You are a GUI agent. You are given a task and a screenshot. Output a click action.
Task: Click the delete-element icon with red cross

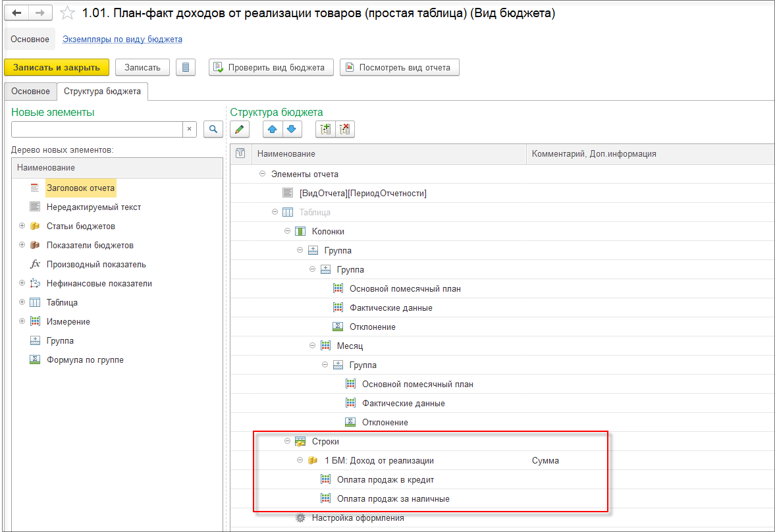click(x=344, y=130)
